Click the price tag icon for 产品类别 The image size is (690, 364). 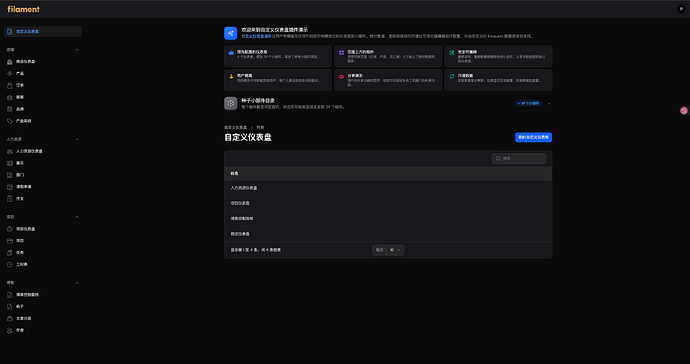[x=10, y=121]
